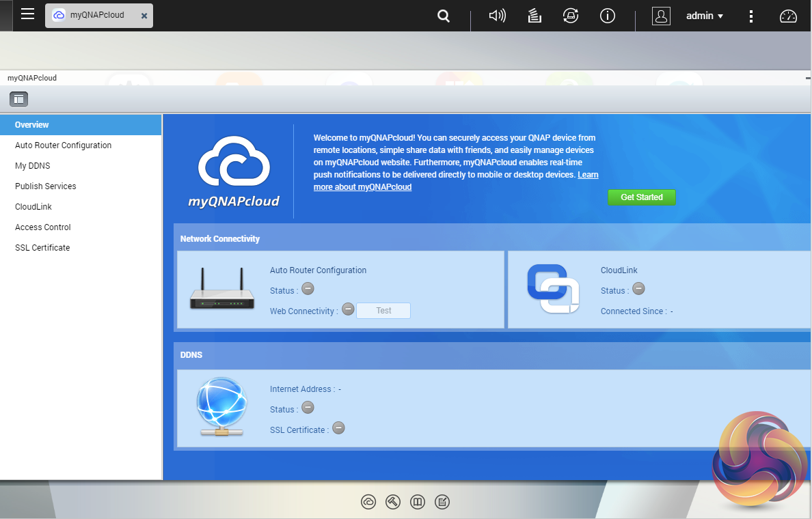Image resolution: width=812 pixels, height=519 pixels.
Task: Open volume control speaker icon
Action: (497, 16)
